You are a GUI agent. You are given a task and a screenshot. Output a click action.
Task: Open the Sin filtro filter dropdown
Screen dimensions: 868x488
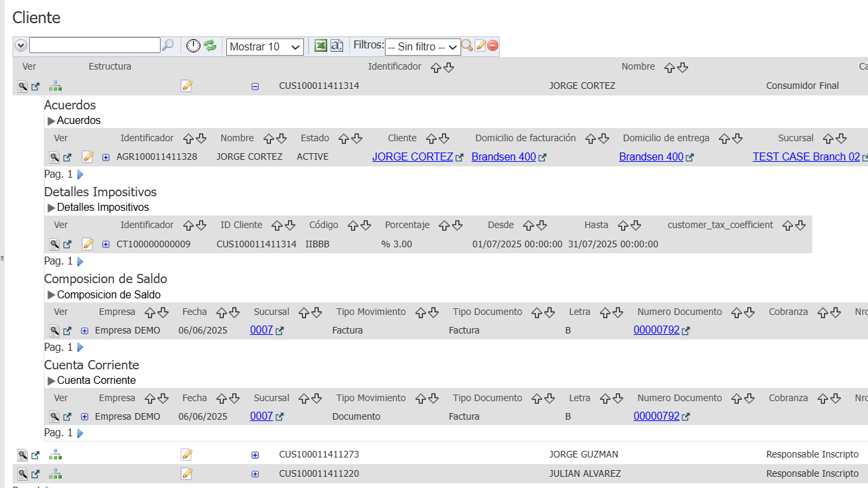coord(423,46)
